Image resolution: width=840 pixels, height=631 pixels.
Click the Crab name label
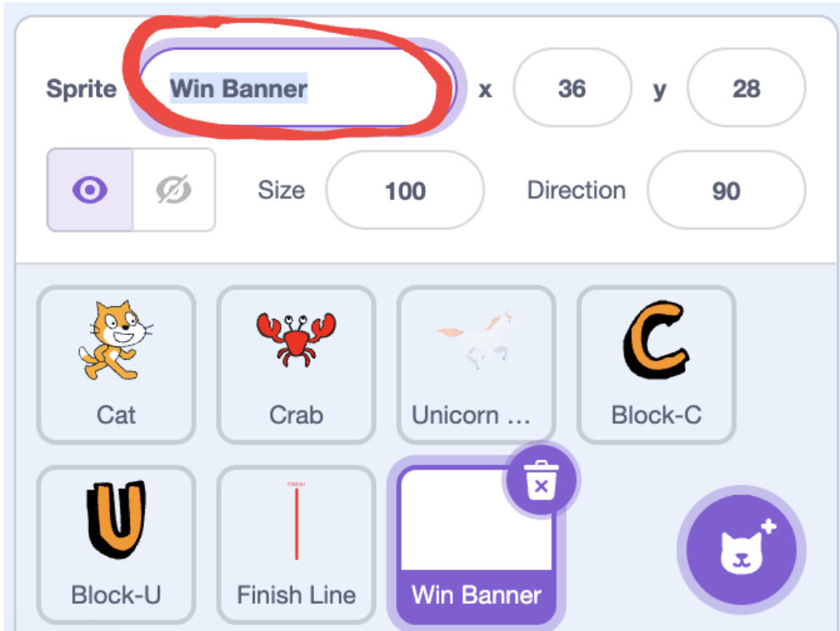pyautogui.click(x=296, y=416)
